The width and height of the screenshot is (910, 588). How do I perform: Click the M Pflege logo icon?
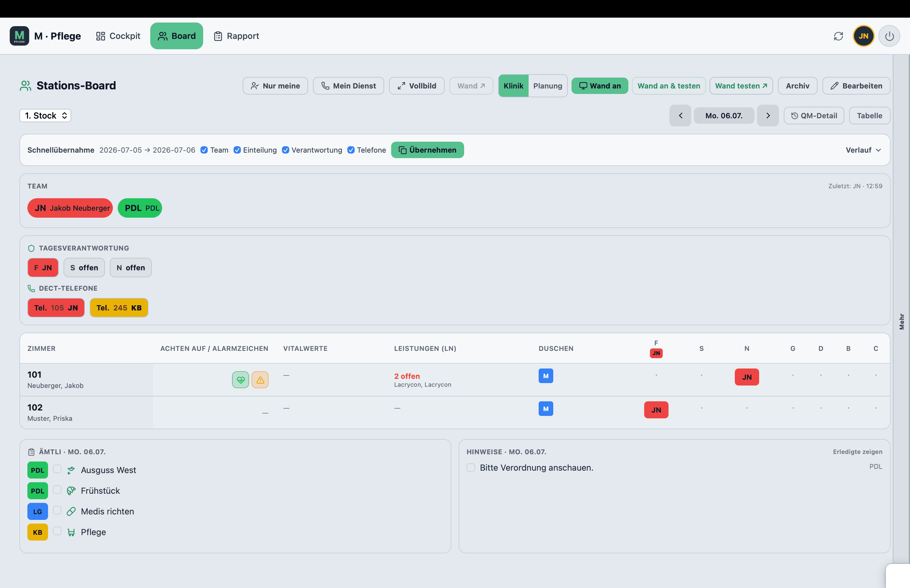pos(19,36)
